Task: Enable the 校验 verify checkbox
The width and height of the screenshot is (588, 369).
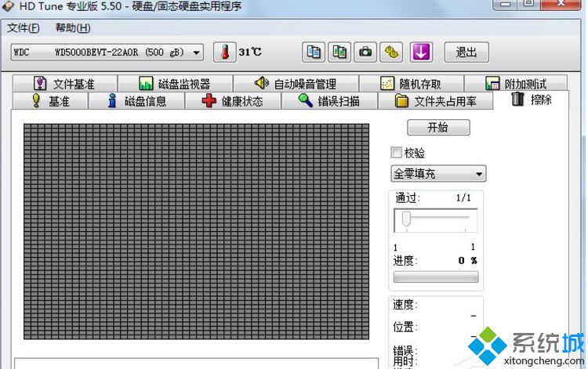Action: [396, 153]
